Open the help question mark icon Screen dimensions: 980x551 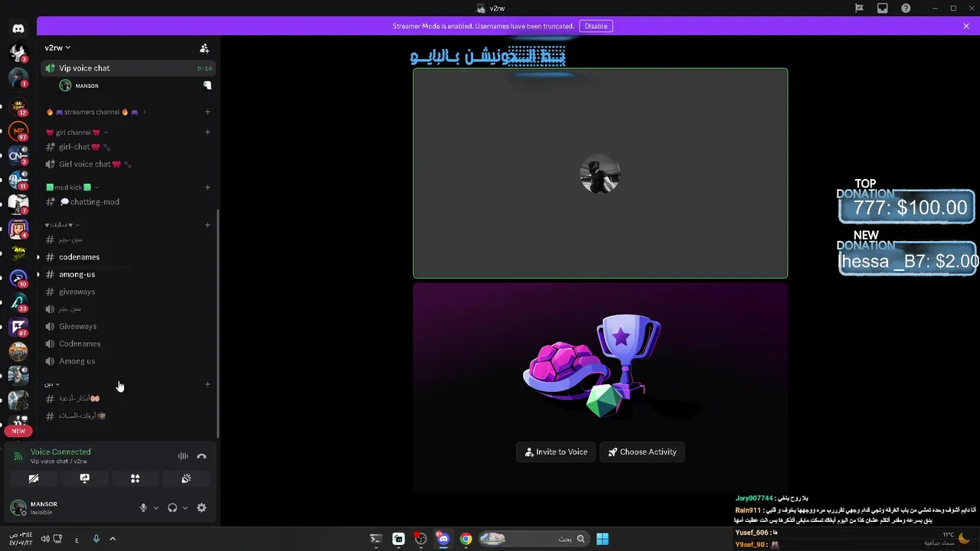(x=906, y=8)
